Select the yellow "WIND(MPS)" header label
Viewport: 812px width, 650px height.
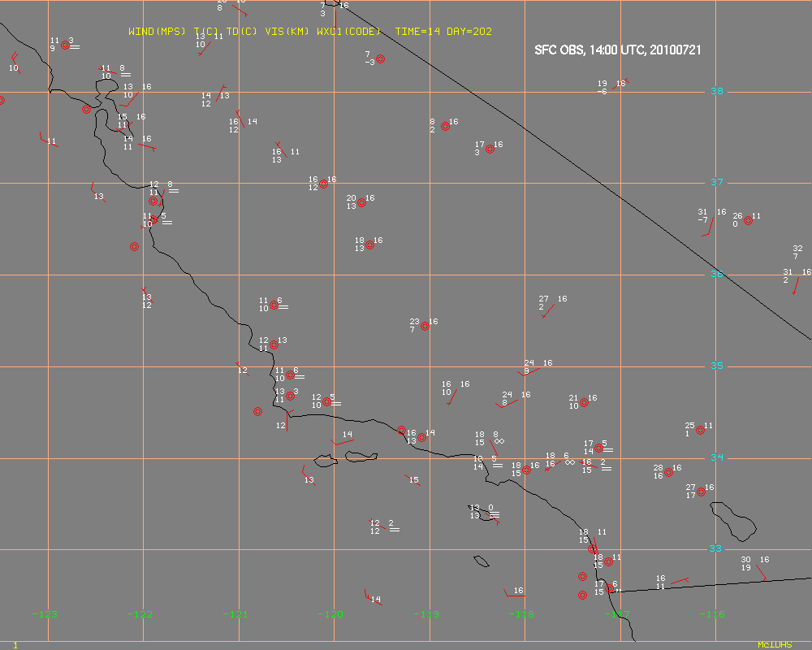click(157, 32)
